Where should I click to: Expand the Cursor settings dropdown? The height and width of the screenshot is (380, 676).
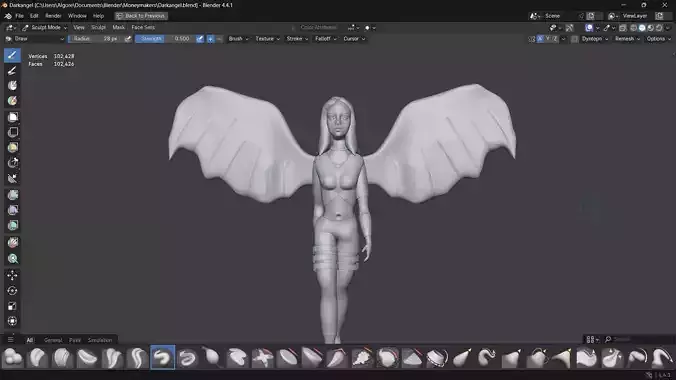tap(354, 39)
